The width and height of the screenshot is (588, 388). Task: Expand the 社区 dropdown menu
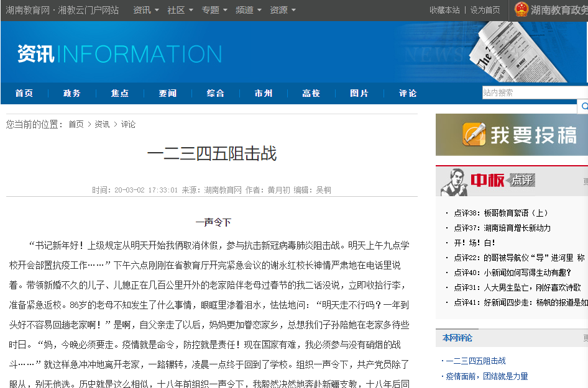click(x=180, y=10)
